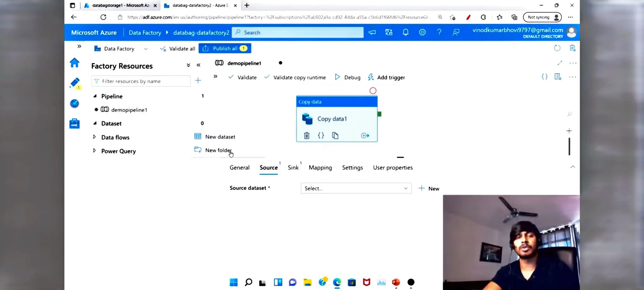
Task: Zoom in the pipeline canvas
Action: (x=569, y=131)
